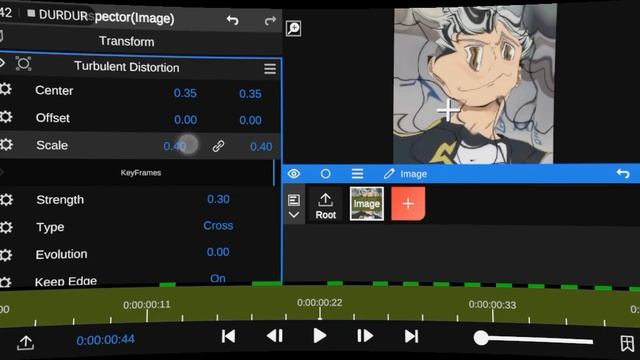This screenshot has width=640, height=360.
Task: Step back one frame
Action: click(275, 336)
